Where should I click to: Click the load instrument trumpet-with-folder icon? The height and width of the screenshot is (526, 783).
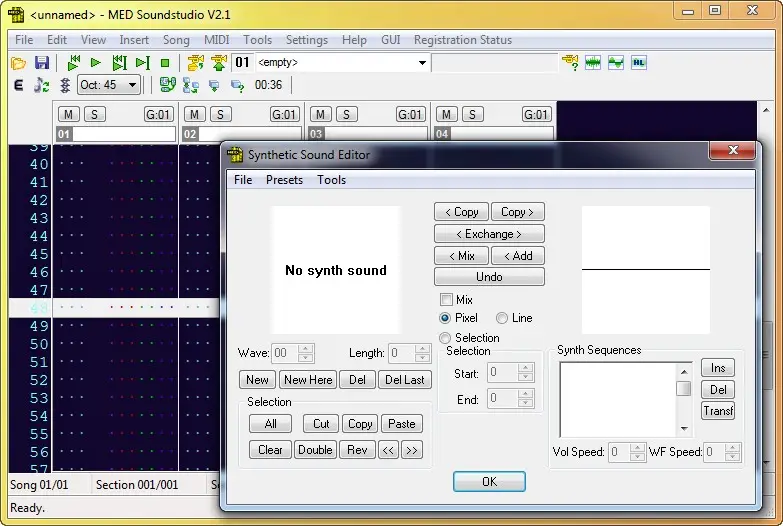(x=195, y=63)
